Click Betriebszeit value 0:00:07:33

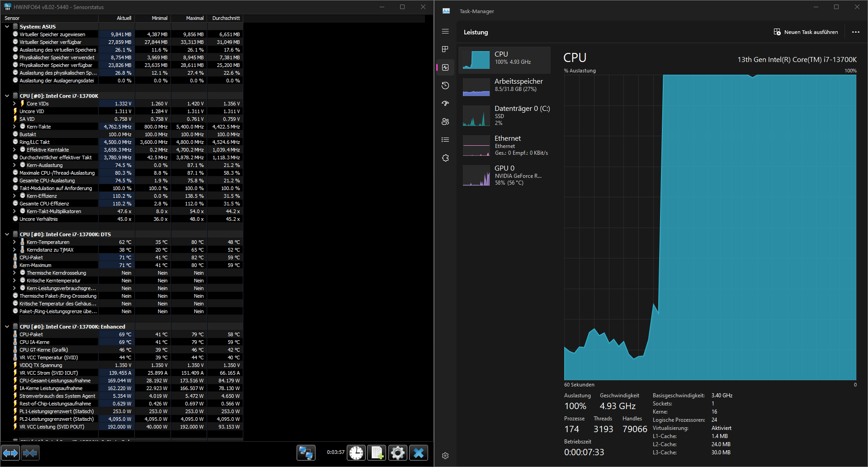pyautogui.click(x=584, y=452)
